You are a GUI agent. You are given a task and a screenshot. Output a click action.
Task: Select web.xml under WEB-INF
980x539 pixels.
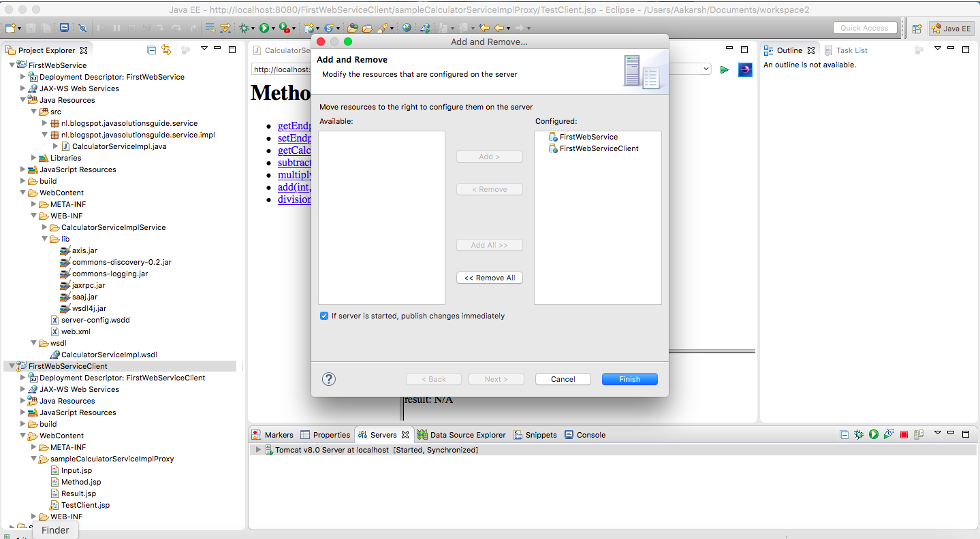(69, 331)
